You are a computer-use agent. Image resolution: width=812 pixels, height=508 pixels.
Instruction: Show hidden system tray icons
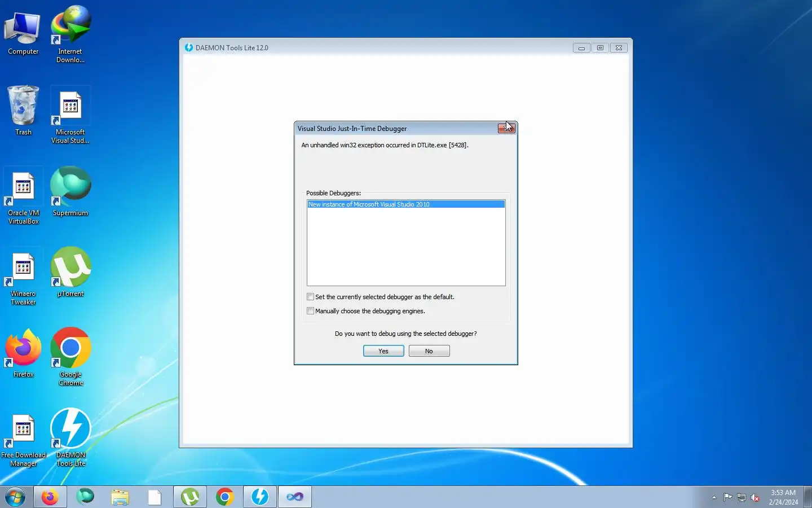[x=714, y=497]
